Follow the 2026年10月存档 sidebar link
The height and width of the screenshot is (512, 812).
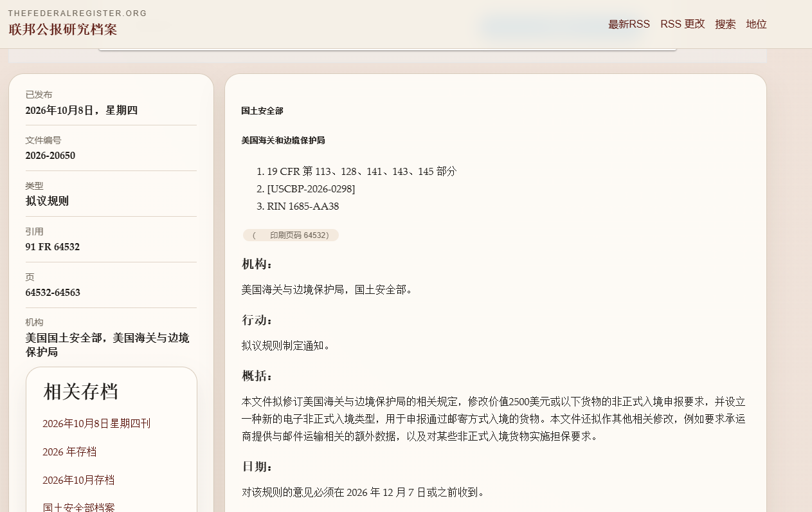click(78, 480)
